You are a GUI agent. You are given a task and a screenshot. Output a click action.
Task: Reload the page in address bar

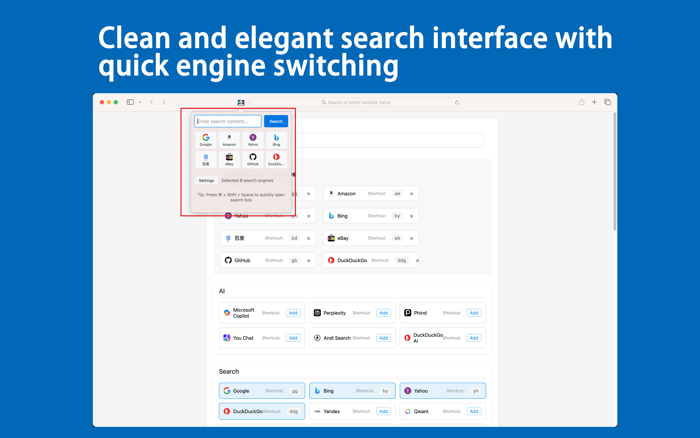[457, 102]
